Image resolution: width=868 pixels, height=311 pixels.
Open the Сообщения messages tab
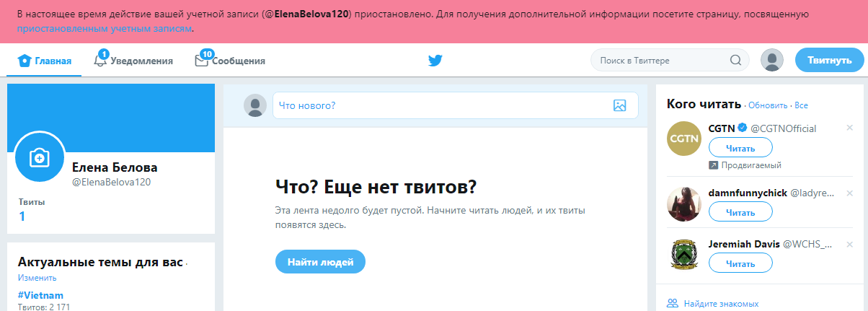point(231,61)
